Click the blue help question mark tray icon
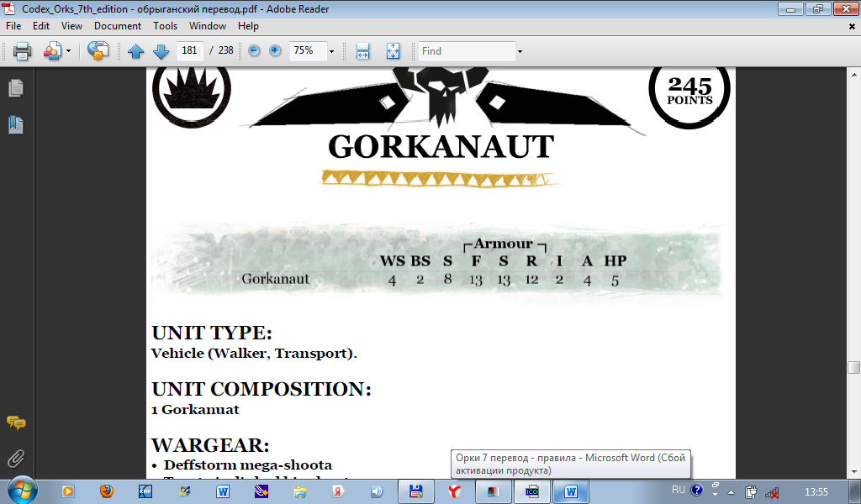Screen dimensions: 861x504 [x=696, y=490]
